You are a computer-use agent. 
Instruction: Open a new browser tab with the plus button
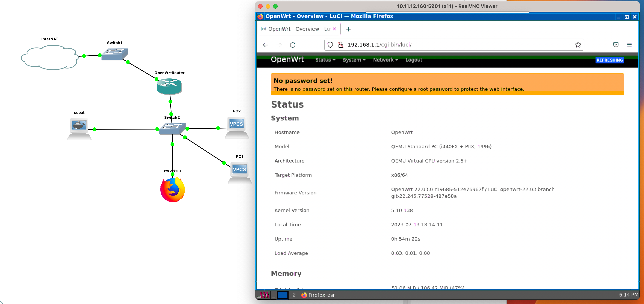(348, 29)
